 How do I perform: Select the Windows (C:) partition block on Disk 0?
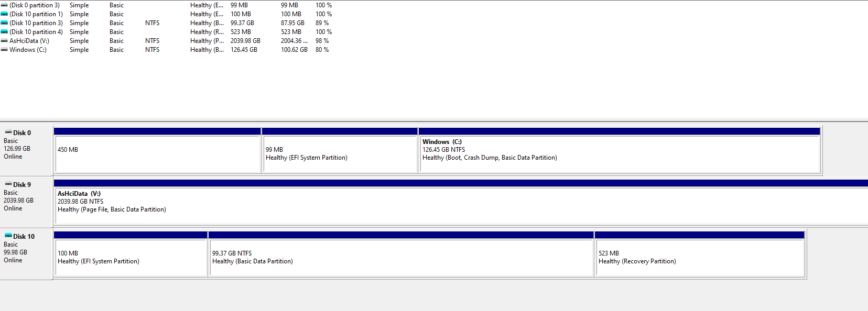[620, 150]
